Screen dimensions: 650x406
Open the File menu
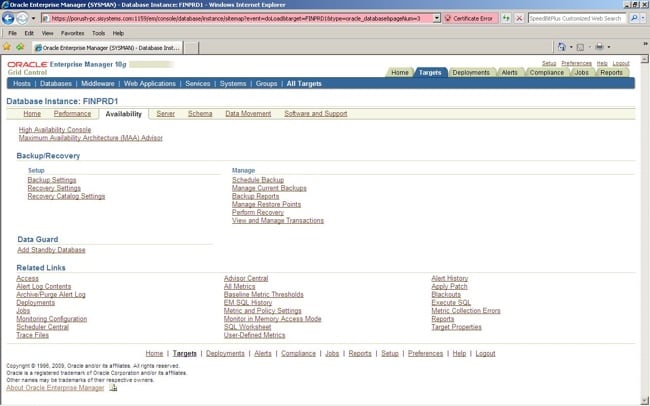coord(12,33)
